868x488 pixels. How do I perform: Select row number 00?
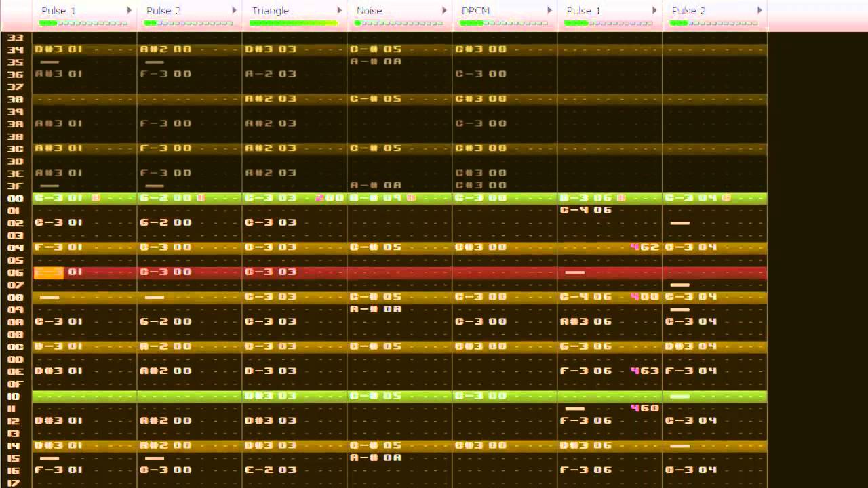pos(15,198)
